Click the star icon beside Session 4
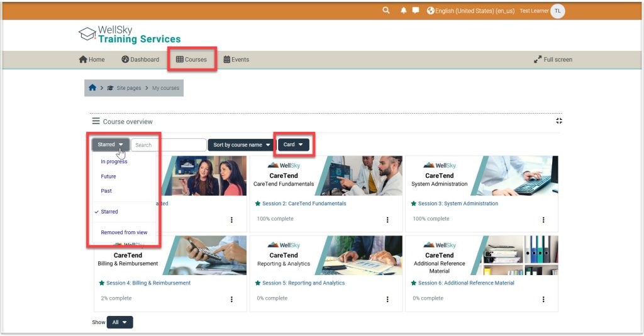Screen dimensions: 644x336 [x=101, y=283]
